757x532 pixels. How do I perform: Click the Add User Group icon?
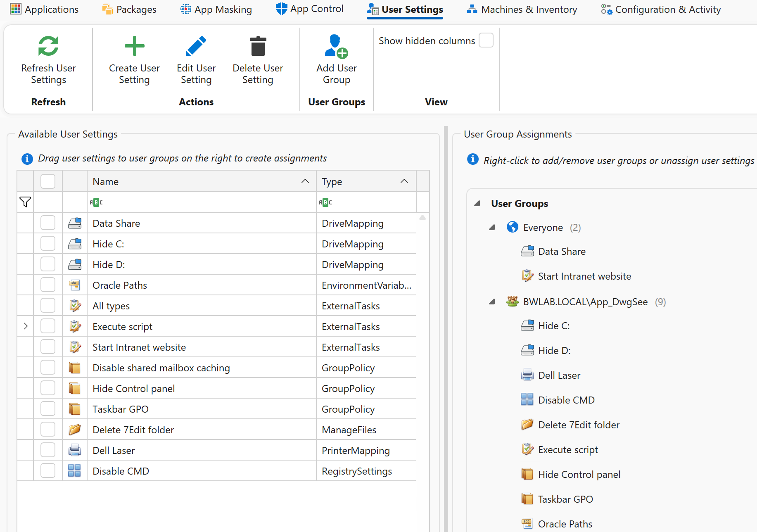pos(336,46)
